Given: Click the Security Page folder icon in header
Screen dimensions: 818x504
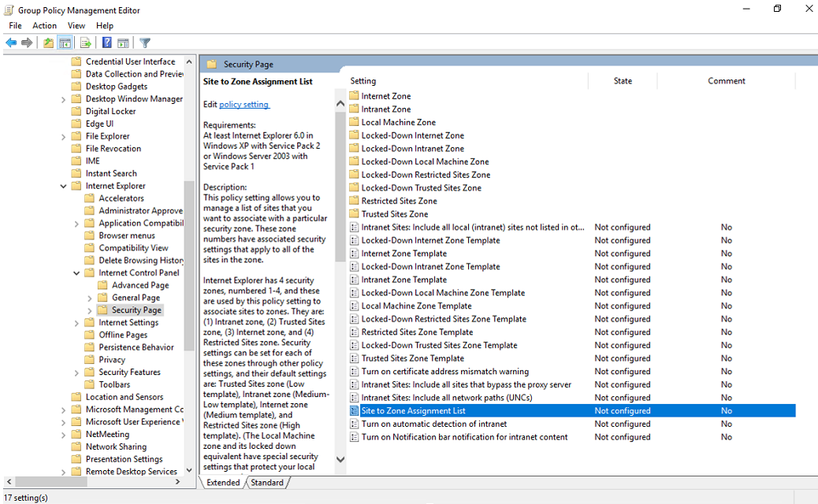Looking at the screenshot, I should (x=211, y=64).
